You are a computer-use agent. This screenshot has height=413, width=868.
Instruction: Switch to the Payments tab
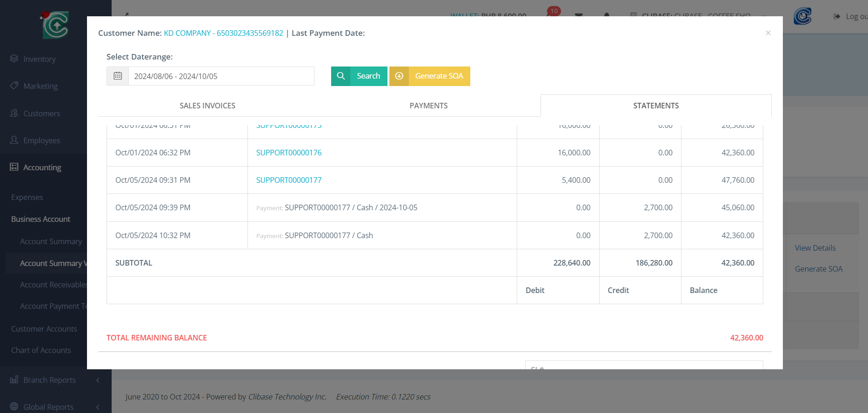[x=428, y=106]
